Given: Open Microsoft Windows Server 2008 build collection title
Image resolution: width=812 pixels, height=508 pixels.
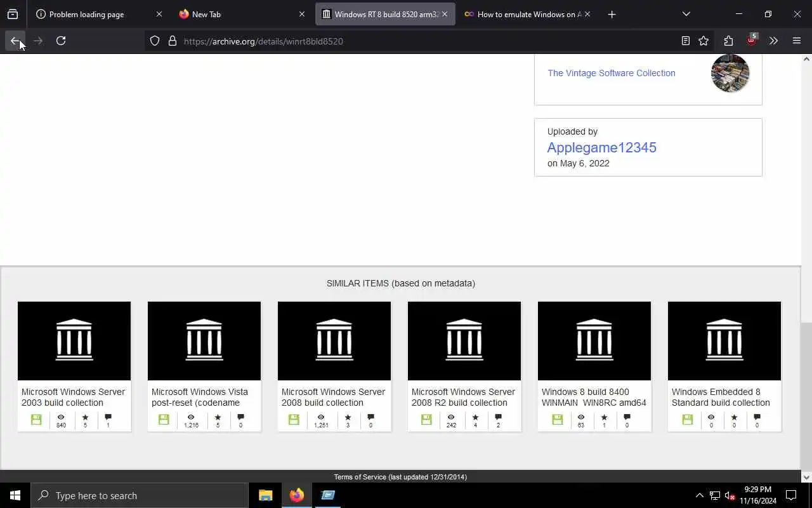Looking at the screenshot, I should point(333,397).
